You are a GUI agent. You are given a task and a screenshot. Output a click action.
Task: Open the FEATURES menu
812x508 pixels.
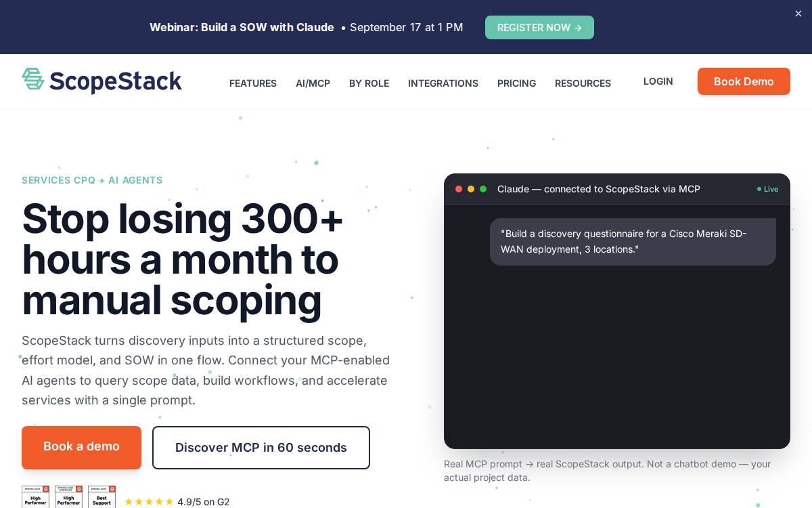pos(253,83)
